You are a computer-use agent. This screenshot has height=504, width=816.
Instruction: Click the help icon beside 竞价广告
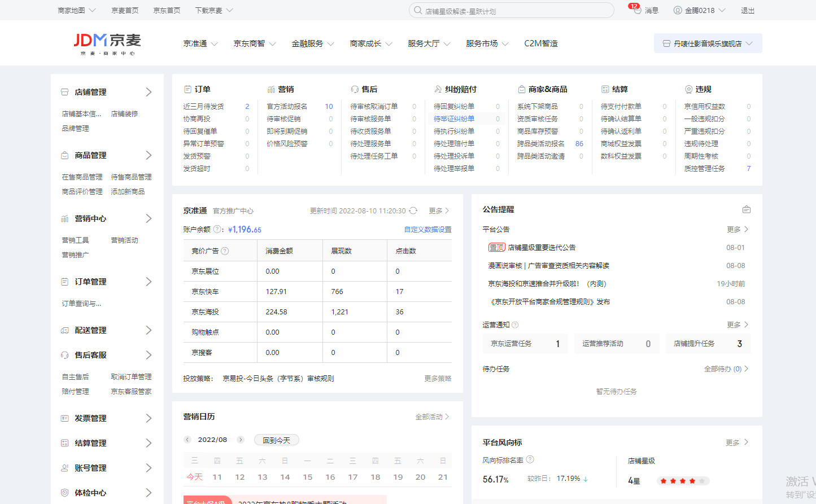[x=225, y=251]
